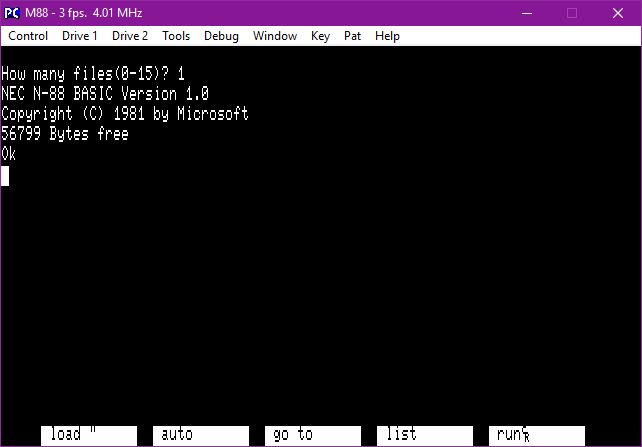
Task: Click the '56799 Bytes free' text
Action: [65, 134]
